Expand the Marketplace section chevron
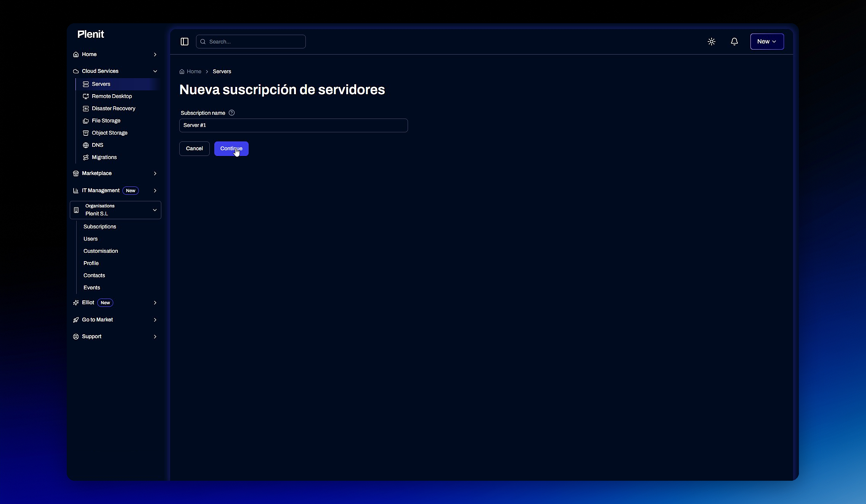The width and height of the screenshot is (866, 504). pyautogui.click(x=155, y=173)
